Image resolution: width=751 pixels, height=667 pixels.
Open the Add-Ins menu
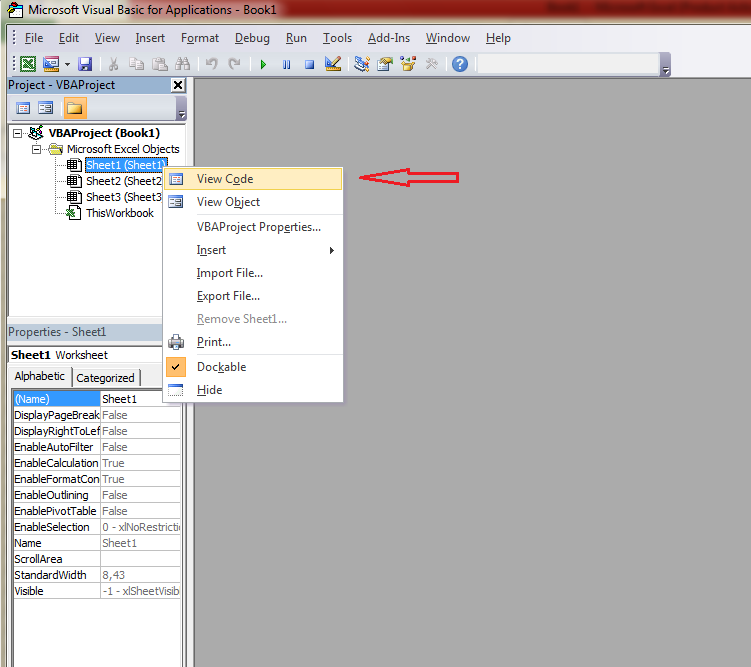pos(389,38)
